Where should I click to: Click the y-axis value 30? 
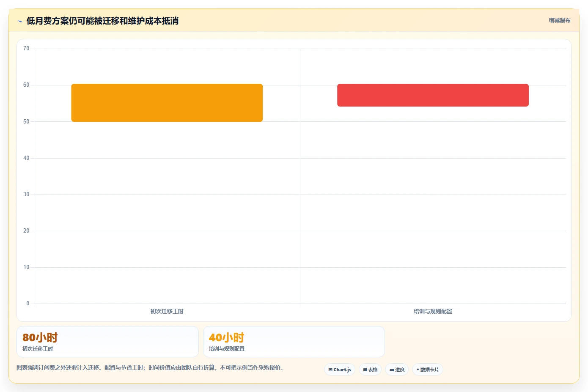[x=26, y=195]
